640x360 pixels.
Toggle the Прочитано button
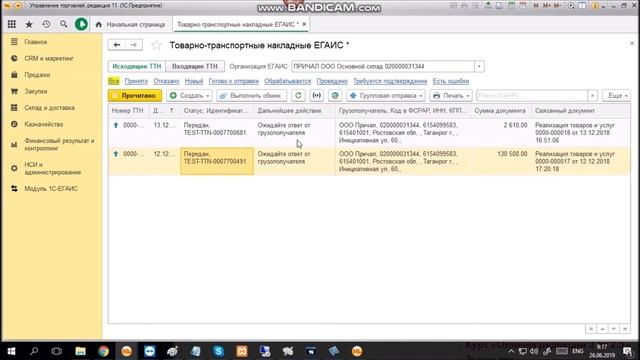point(135,96)
